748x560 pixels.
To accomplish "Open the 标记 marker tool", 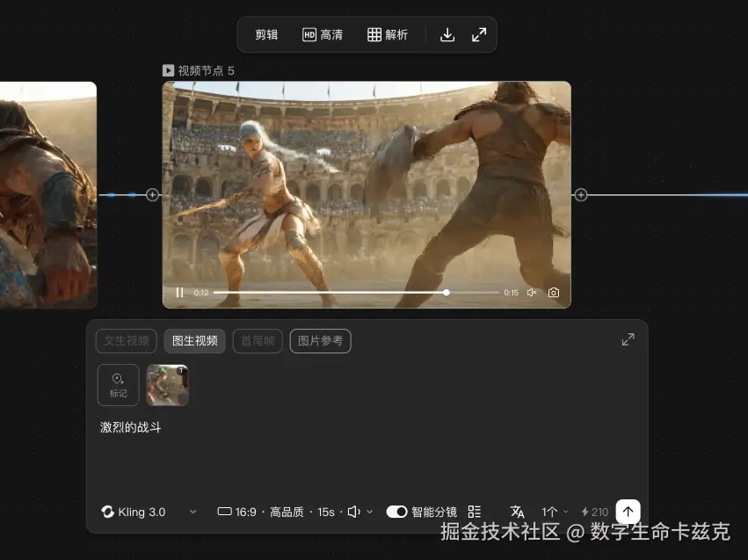I will pyautogui.click(x=118, y=384).
